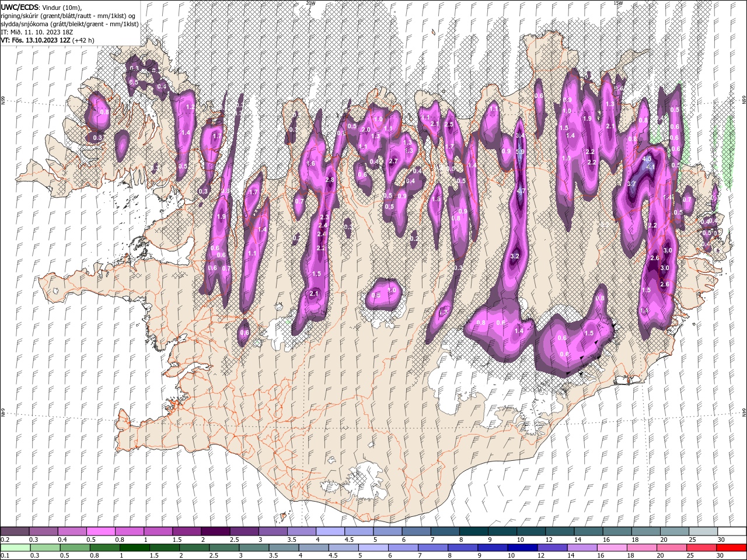
Task: Select top legend swatch starting at 0.2
Action: click(x=15, y=531)
